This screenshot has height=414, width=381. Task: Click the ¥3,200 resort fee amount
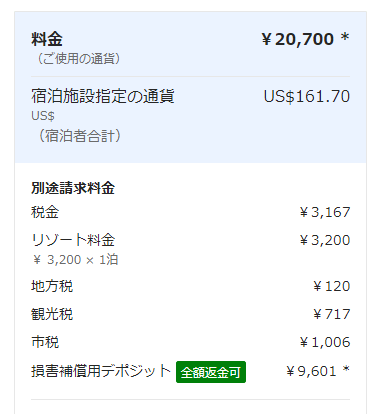tap(325, 240)
